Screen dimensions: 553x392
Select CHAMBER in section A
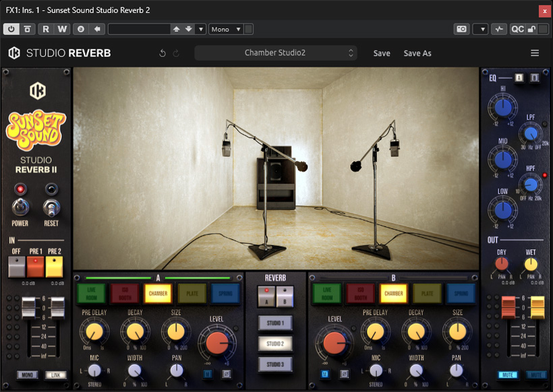click(x=158, y=294)
